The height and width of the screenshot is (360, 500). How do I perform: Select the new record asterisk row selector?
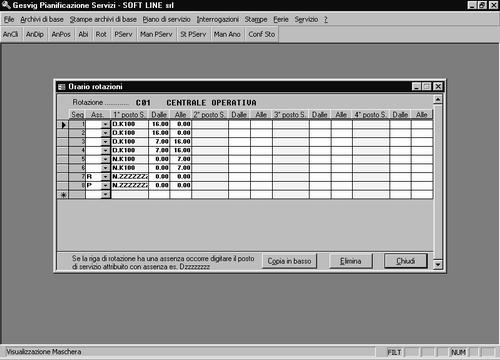click(63, 195)
